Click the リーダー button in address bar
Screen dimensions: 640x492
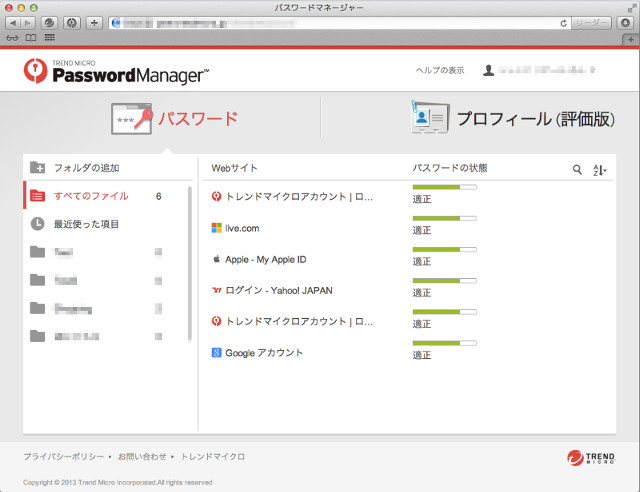tap(591, 23)
